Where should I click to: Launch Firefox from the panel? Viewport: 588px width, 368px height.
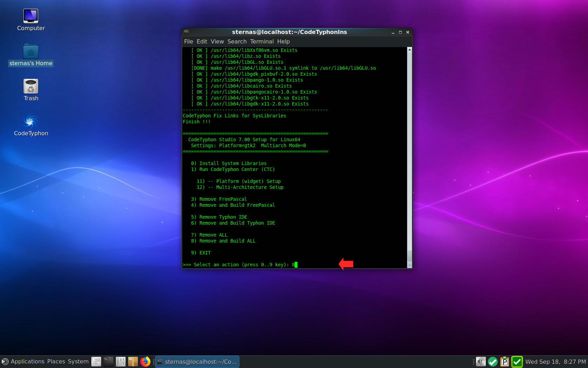click(145, 362)
